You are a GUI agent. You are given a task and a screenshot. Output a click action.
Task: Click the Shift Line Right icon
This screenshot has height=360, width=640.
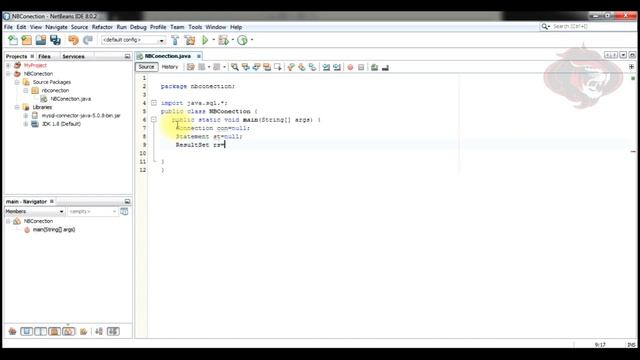pos(337,67)
